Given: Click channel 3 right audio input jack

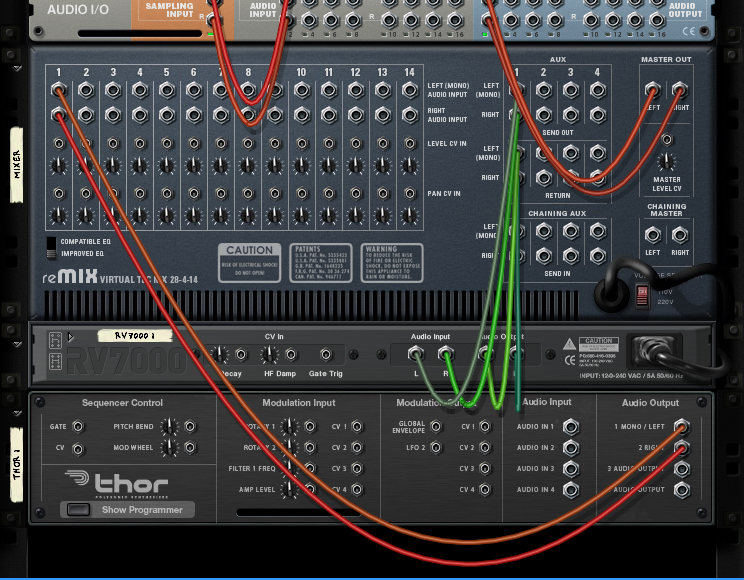Looking at the screenshot, I should pos(113,114).
